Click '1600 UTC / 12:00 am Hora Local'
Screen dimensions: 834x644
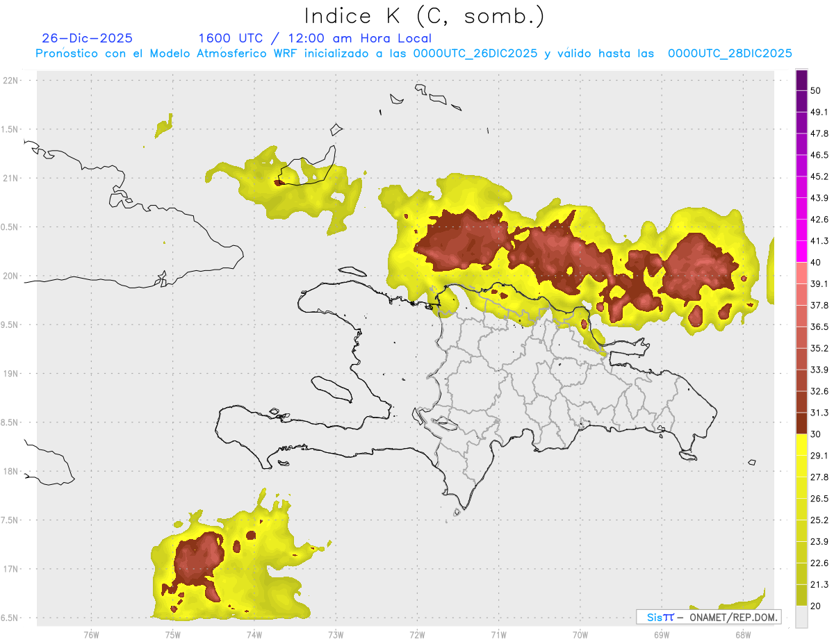click(x=315, y=38)
